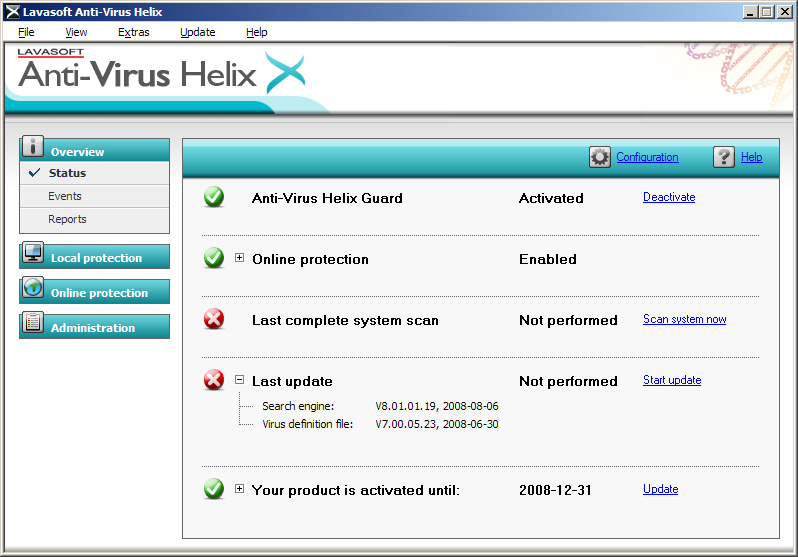Viewport: 798px width, 557px height.
Task: Click Scan system now link
Action: point(685,319)
